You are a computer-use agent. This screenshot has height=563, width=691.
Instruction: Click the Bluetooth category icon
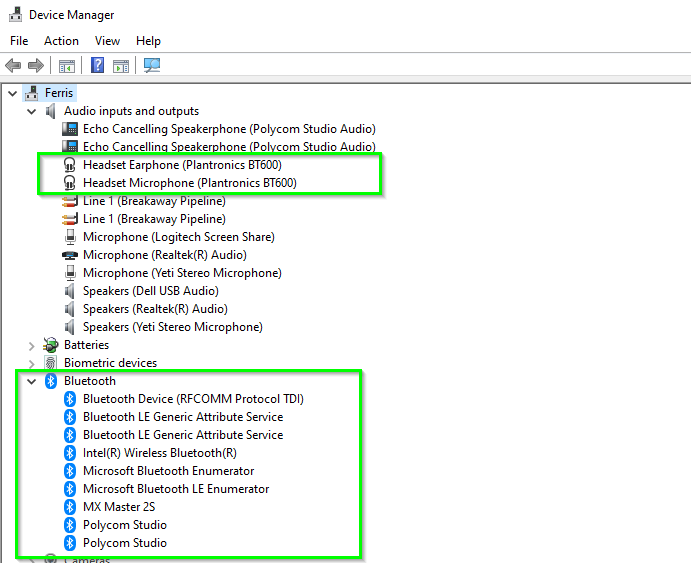click(x=51, y=381)
